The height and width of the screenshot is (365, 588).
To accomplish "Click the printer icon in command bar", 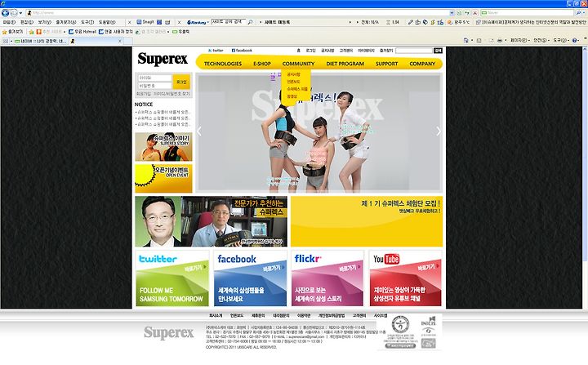I will [x=500, y=40].
